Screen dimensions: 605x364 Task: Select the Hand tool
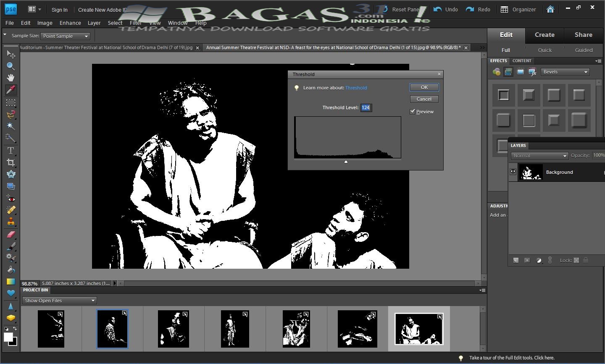tap(11, 78)
